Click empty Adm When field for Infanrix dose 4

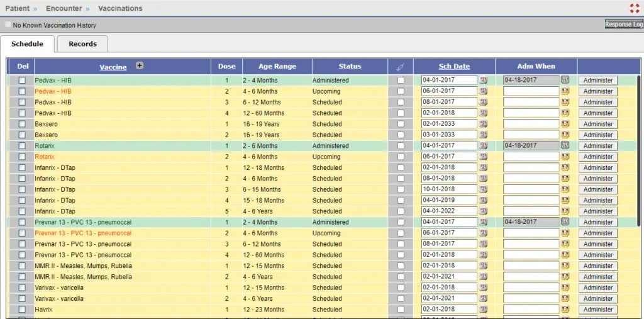pos(531,200)
